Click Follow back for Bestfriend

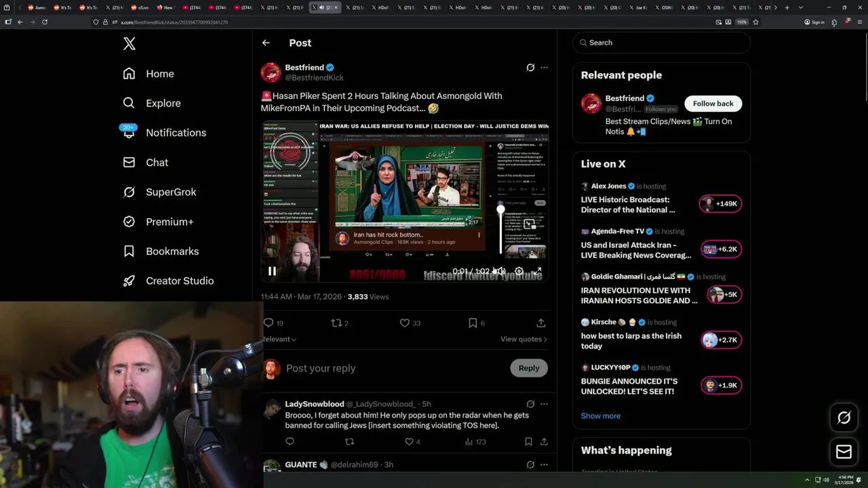713,104
